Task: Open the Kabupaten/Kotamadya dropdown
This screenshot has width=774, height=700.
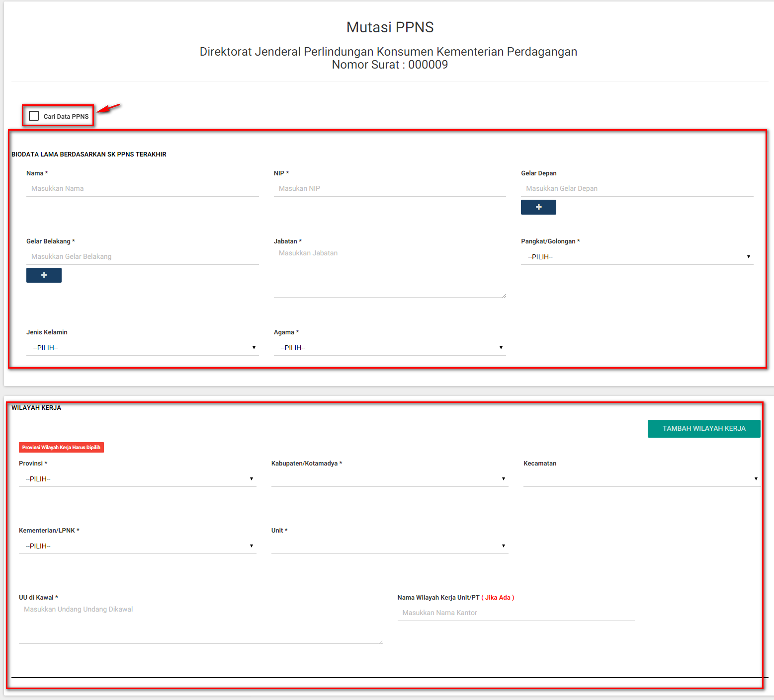Action: click(x=389, y=479)
